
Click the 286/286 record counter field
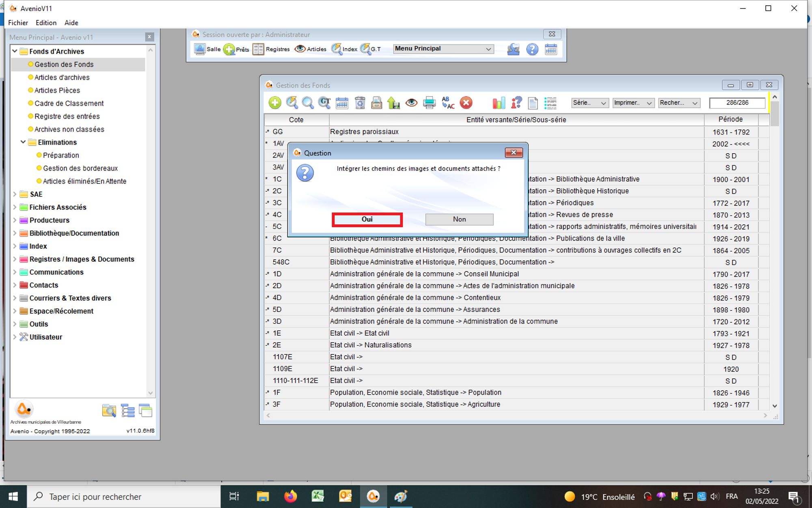point(737,103)
